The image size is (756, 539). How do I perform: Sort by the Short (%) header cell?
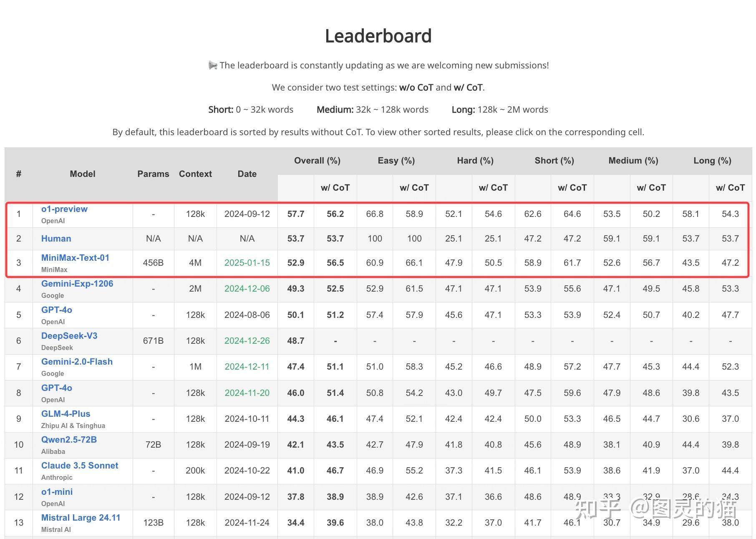point(554,161)
